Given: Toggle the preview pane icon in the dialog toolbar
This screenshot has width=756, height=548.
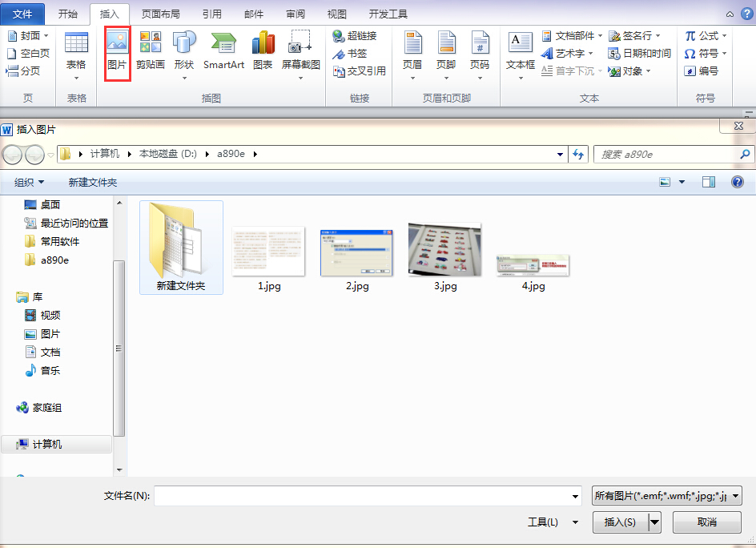Looking at the screenshot, I should click(708, 182).
